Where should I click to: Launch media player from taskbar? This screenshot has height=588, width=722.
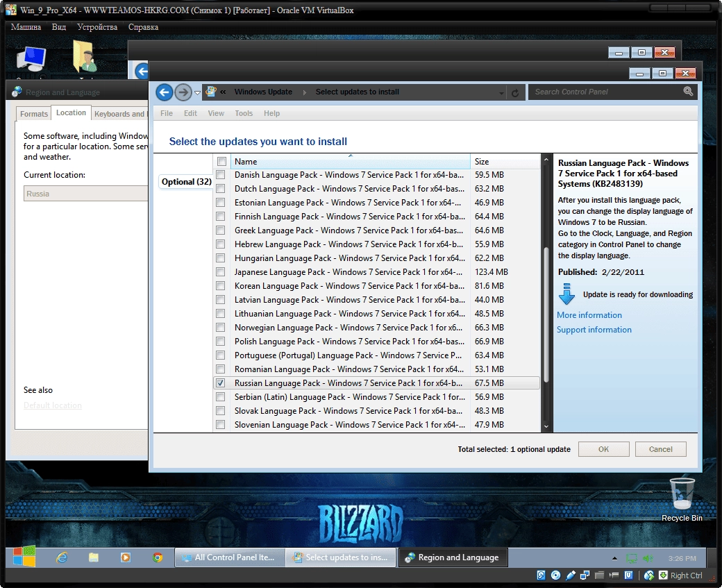[x=125, y=557]
